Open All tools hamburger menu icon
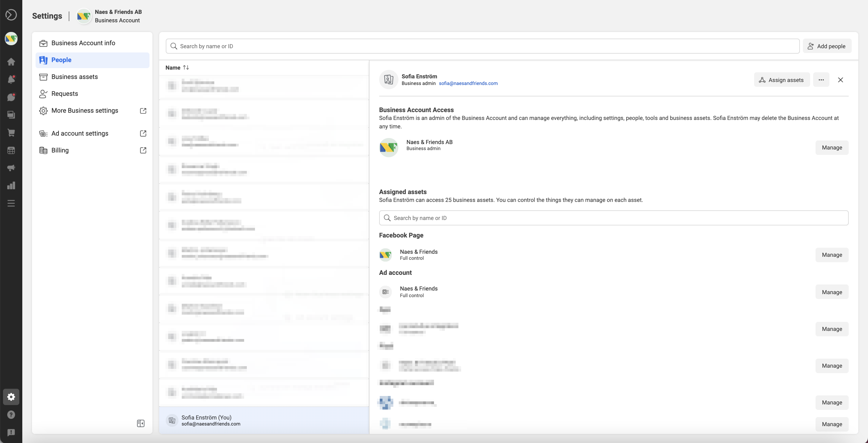This screenshot has height=443, width=868. [x=11, y=203]
